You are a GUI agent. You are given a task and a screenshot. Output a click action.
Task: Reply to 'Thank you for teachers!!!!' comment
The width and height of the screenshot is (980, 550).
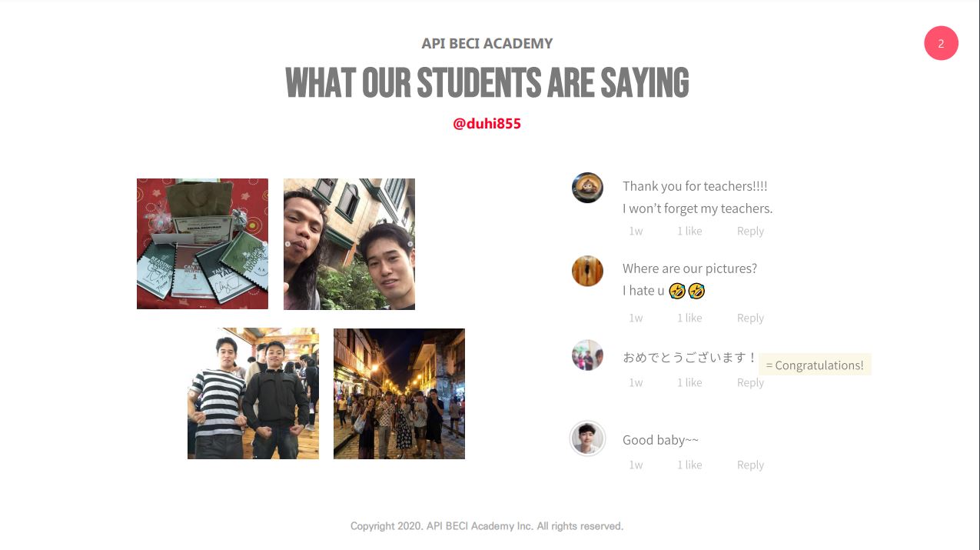(750, 231)
